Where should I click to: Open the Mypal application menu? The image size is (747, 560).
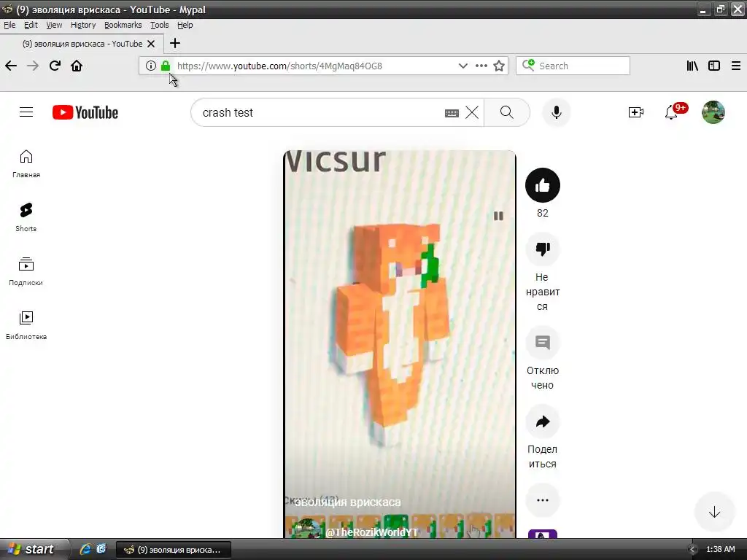click(735, 66)
